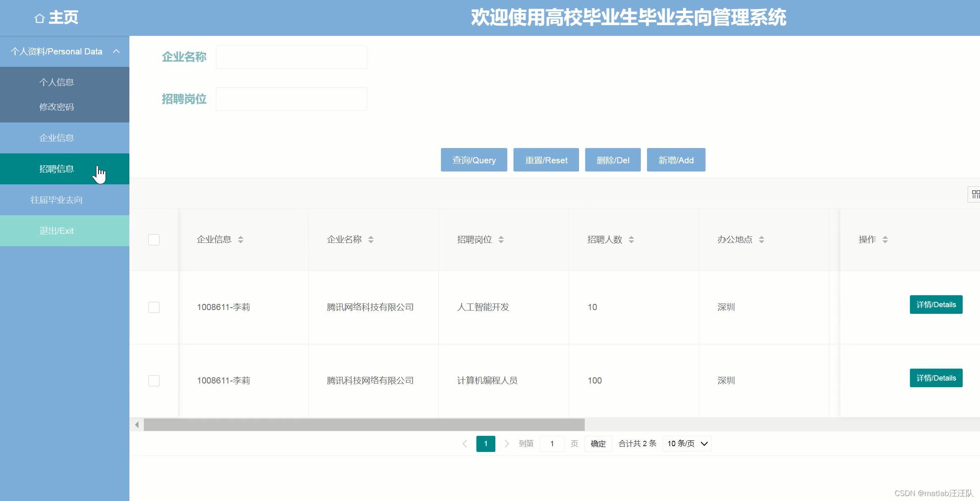Collapse 个人资料/Personal Data menu
This screenshot has height=501, width=980.
pyautogui.click(x=116, y=52)
